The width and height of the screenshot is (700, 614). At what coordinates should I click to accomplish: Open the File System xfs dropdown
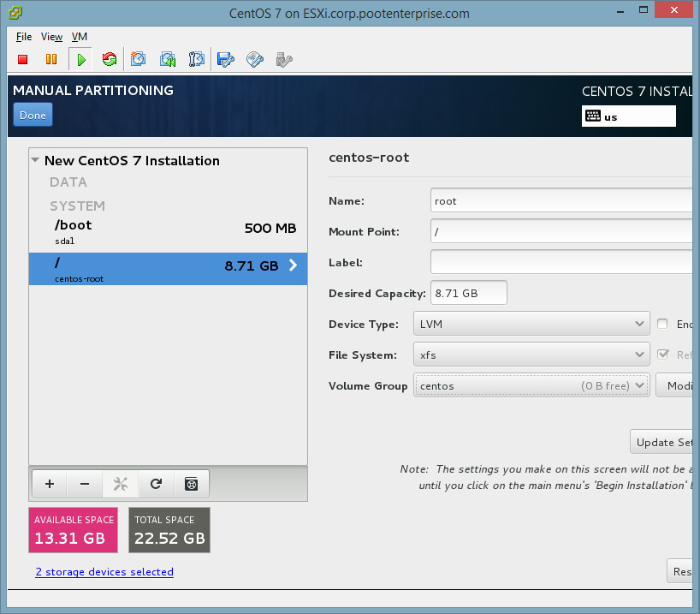coord(531,355)
